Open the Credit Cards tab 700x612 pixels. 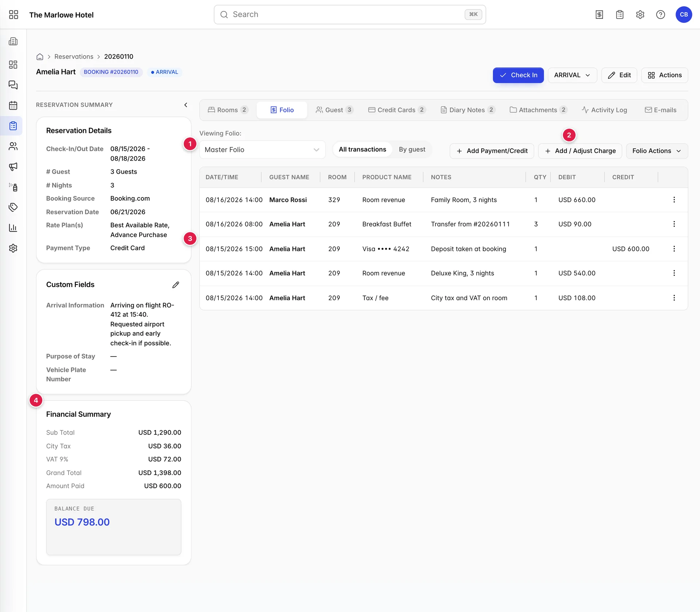(x=397, y=110)
